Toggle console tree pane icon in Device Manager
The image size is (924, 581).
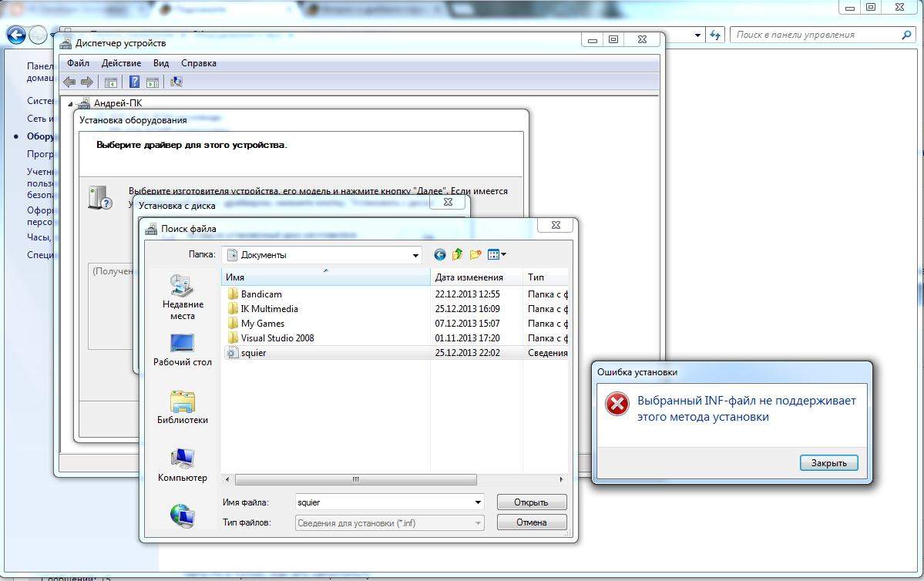point(111,82)
